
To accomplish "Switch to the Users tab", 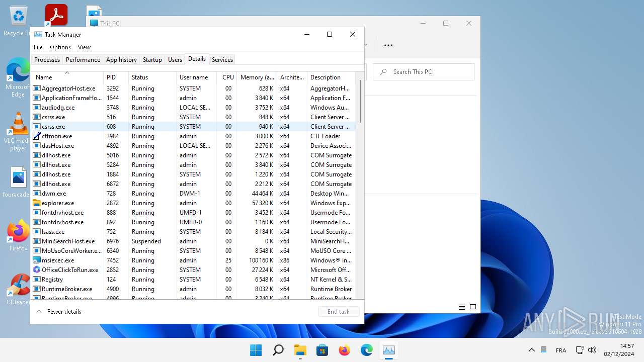I will [175, 60].
